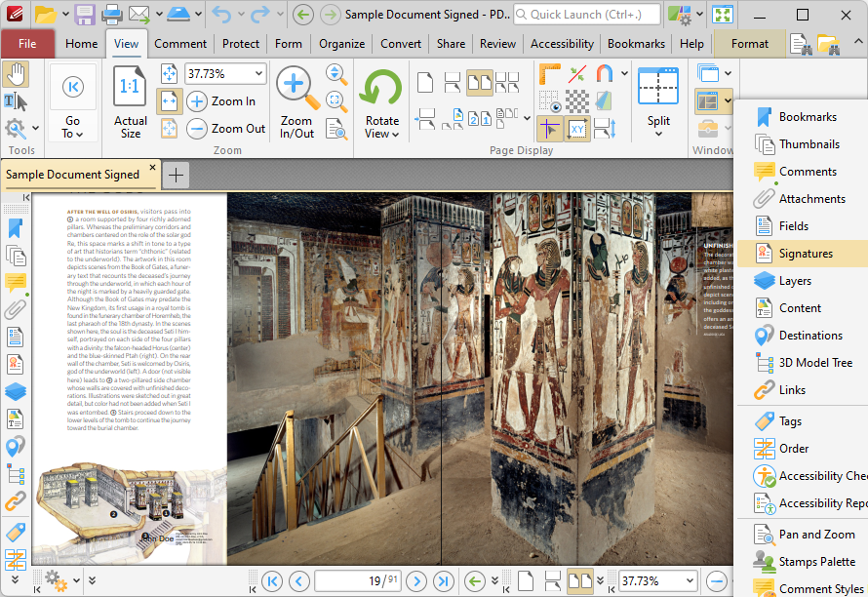Image resolution: width=868 pixels, height=597 pixels.
Task: Click the Rotate View button
Action: click(x=381, y=103)
